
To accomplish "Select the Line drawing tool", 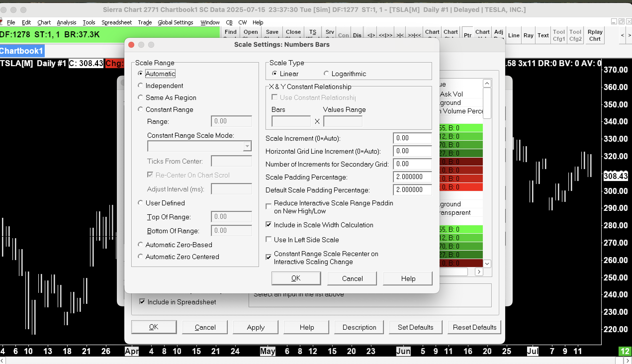I will [513, 36].
